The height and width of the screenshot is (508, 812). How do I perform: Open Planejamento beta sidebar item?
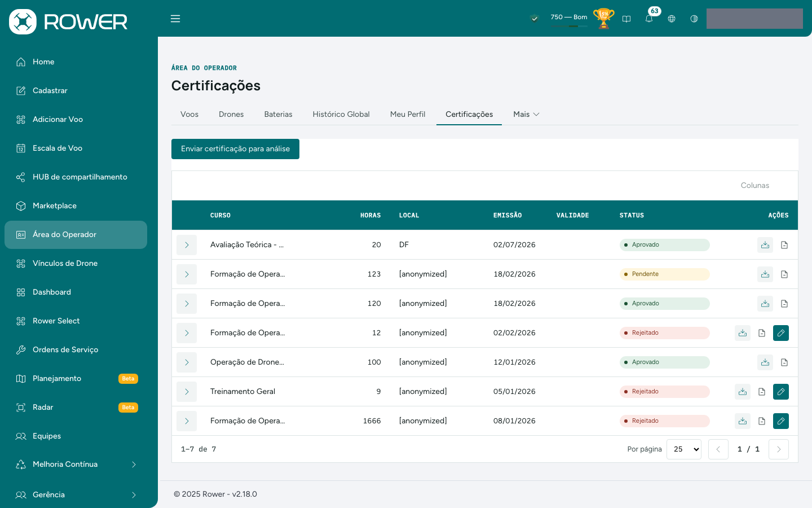[x=76, y=379]
